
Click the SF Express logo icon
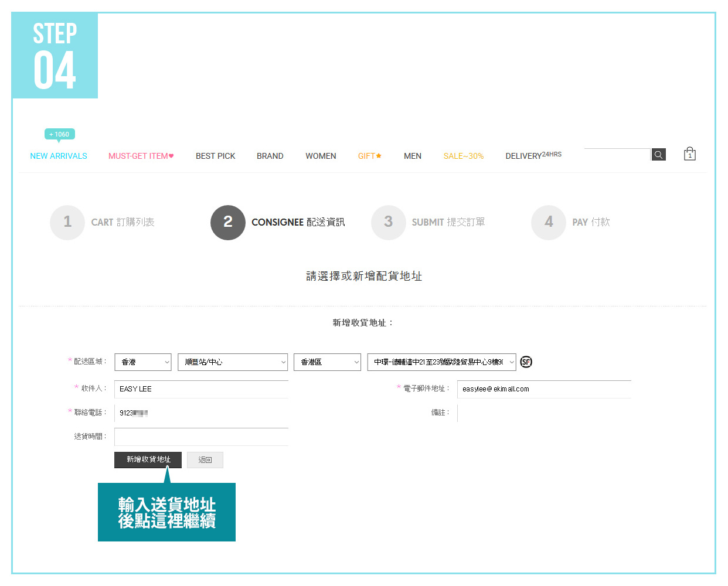click(526, 362)
